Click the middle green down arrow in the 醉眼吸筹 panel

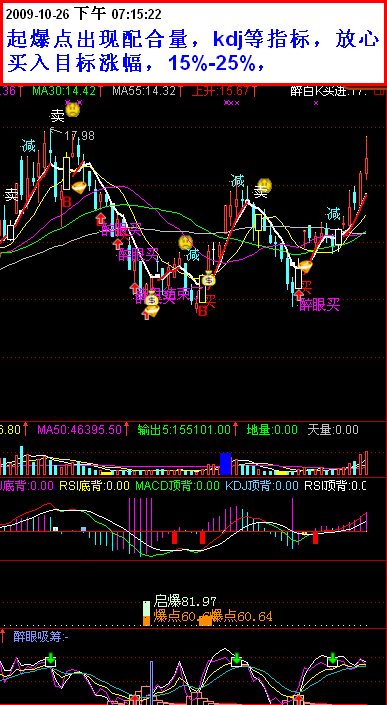point(237,660)
